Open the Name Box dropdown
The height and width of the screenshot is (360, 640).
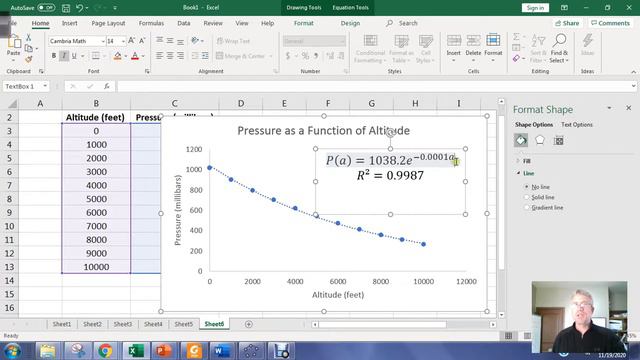pyautogui.click(x=45, y=86)
